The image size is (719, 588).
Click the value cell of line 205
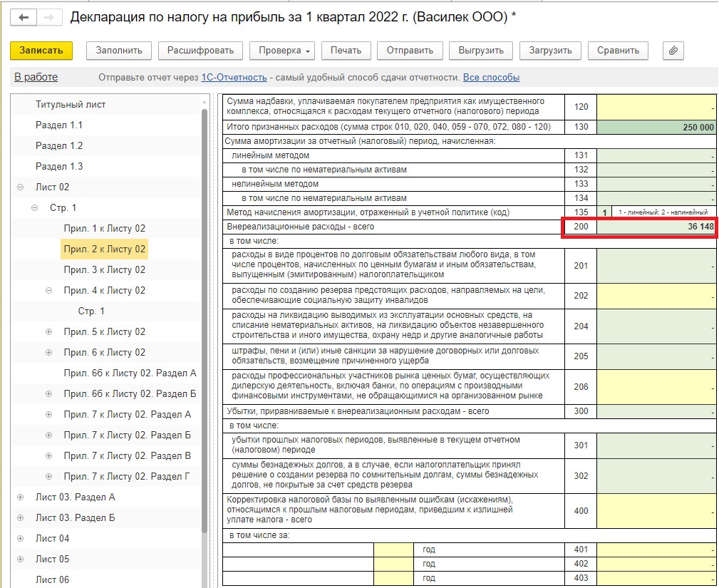pos(656,356)
